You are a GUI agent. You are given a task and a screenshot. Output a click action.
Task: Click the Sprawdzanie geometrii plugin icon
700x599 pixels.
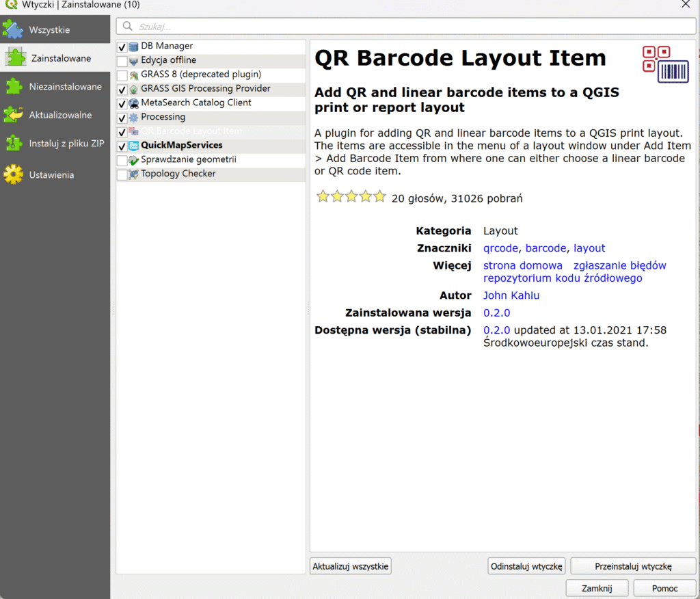134,160
